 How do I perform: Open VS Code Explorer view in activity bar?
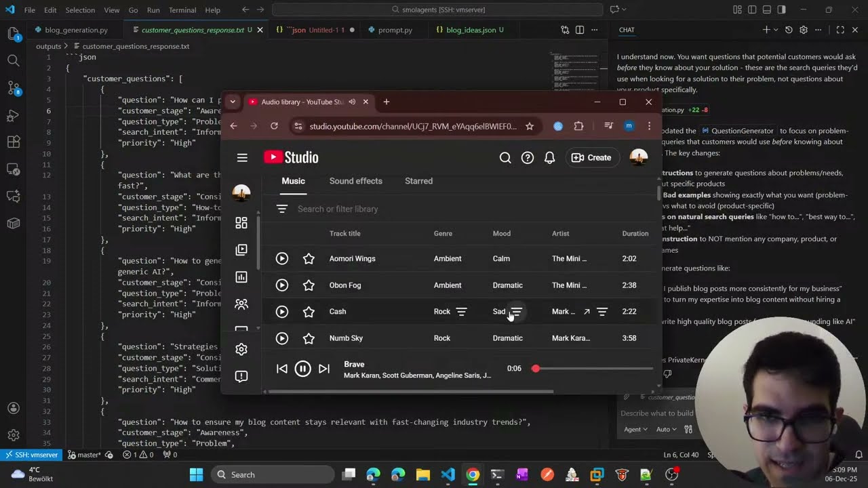13,33
